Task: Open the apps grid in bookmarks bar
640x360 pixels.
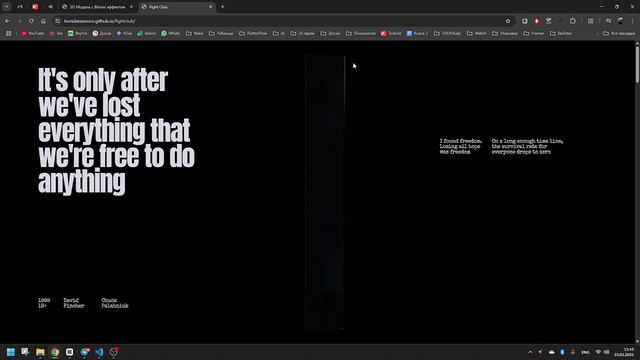Action: pos(9,33)
